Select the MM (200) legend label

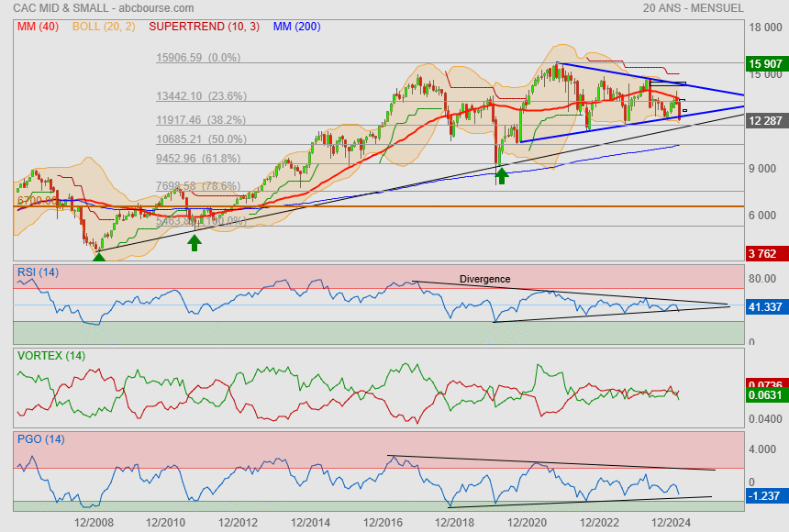point(297,27)
